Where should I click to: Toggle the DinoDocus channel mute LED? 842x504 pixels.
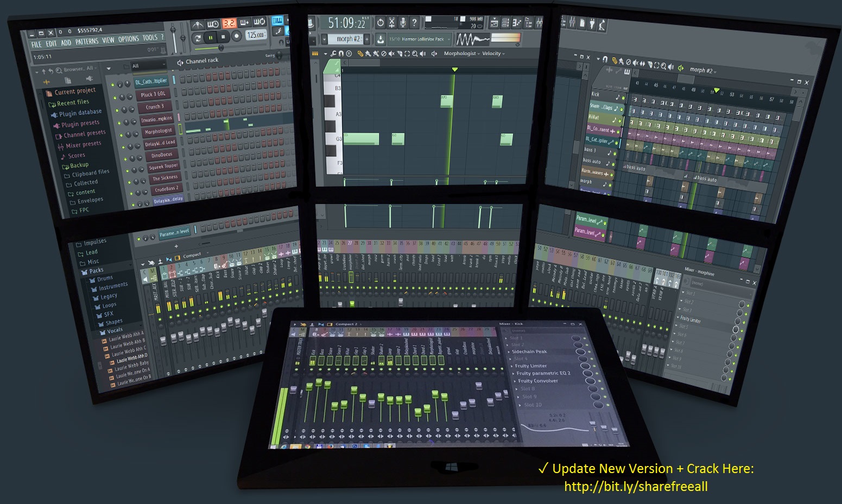(125, 159)
